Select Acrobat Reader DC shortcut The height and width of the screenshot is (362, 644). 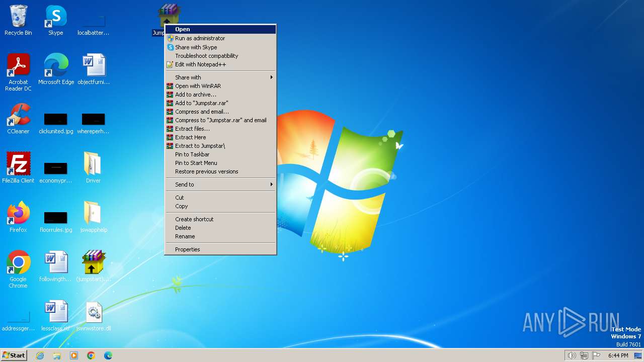pyautogui.click(x=18, y=72)
